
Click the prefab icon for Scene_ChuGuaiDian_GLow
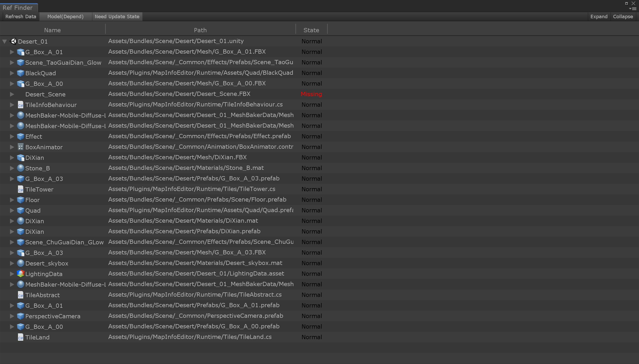[x=21, y=242]
